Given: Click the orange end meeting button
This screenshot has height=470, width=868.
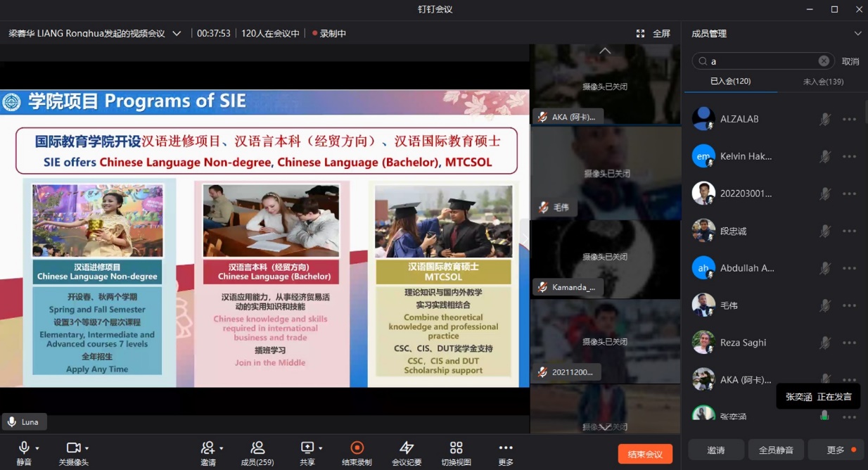Looking at the screenshot, I should click(x=645, y=455).
